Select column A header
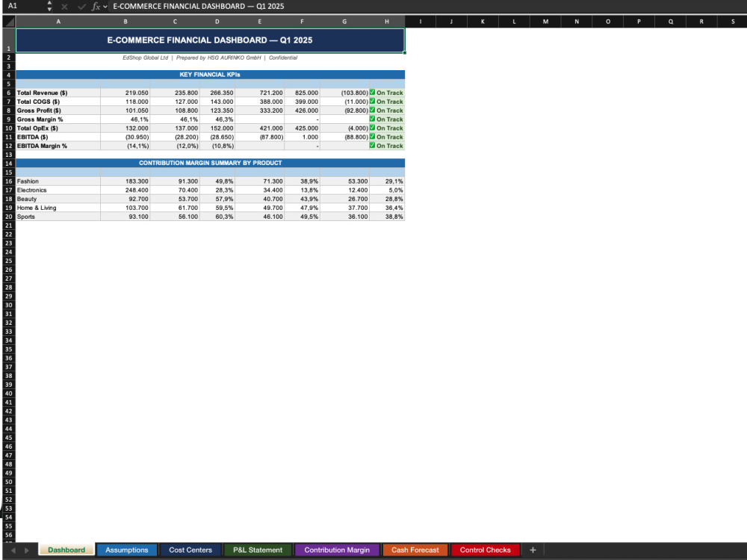 point(58,22)
